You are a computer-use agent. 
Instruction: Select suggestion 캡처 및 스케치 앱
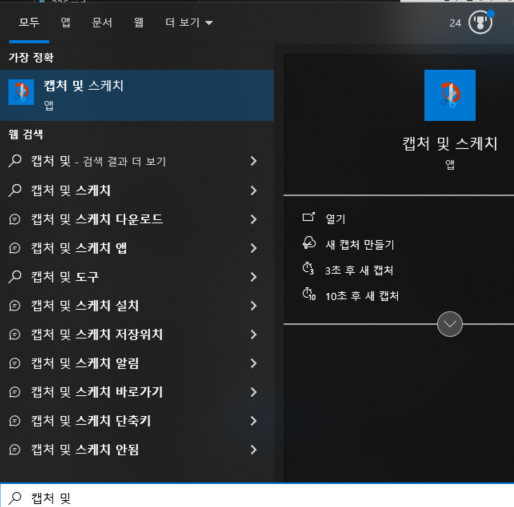click(x=137, y=248)
